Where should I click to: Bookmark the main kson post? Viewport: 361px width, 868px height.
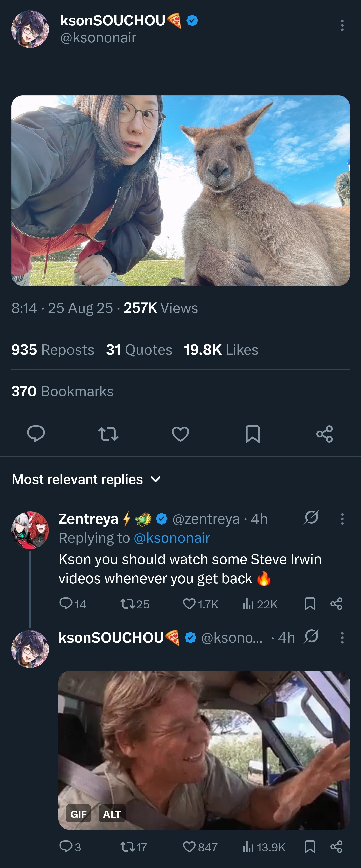[x=253, y=434]
